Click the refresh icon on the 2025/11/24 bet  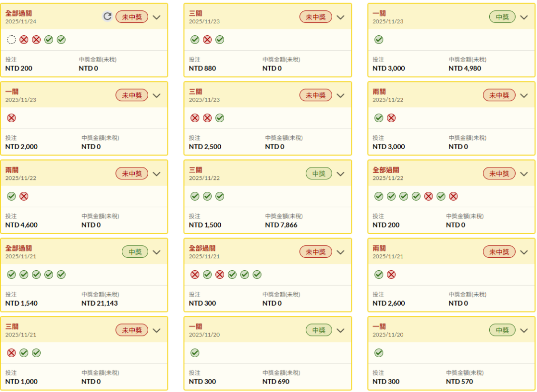coord(107,16)
